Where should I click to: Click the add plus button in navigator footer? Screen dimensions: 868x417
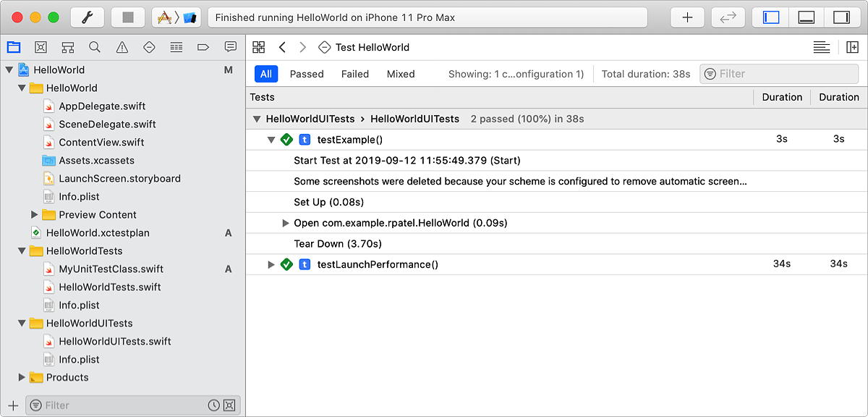(13, 405)
